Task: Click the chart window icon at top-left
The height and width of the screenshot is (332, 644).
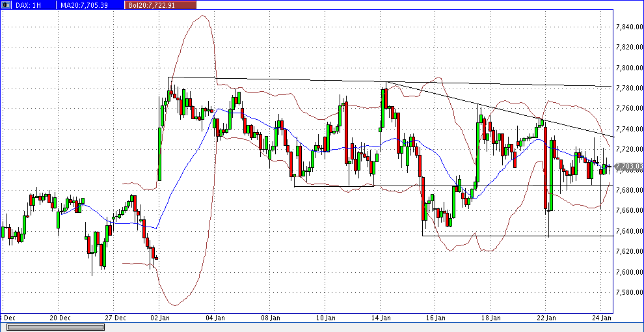Action: [x=6, y=5]
